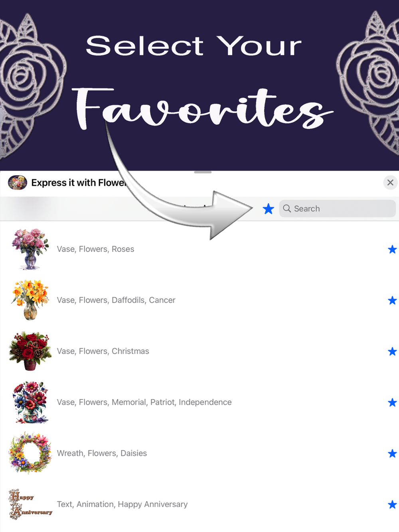Open the Express it with Flowers app icon
Screen dimensions: 399x532
[18, 182]
